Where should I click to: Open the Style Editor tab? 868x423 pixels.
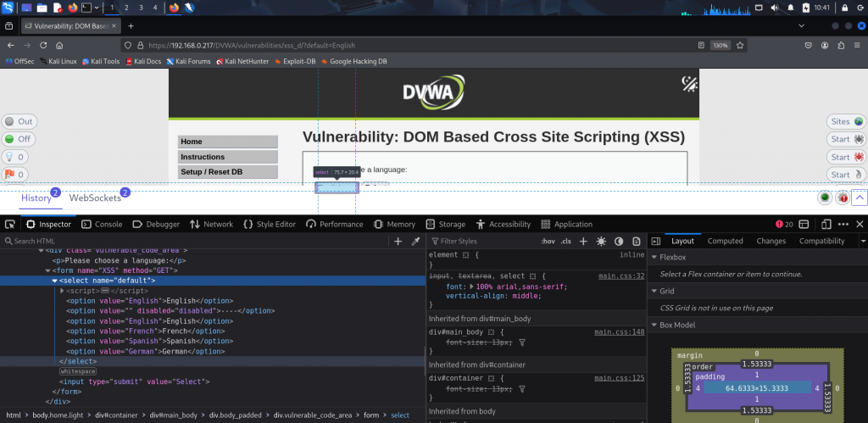270,225
